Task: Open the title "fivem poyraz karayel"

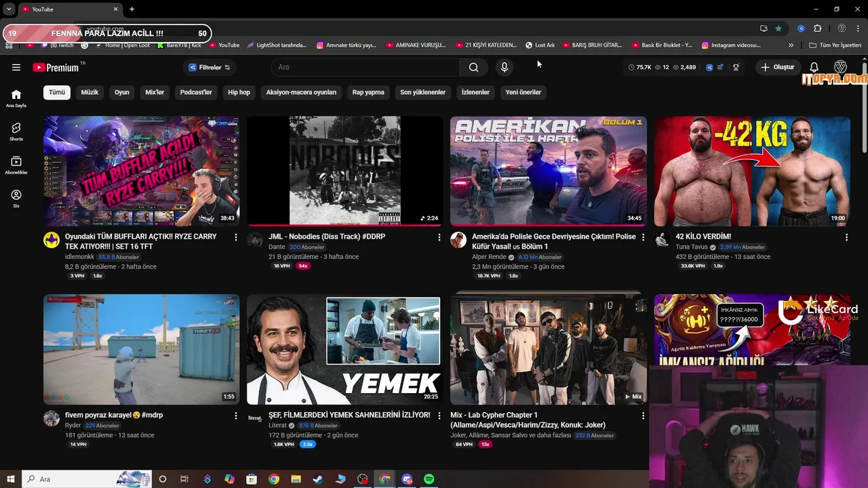Action: tap(114, 415)
